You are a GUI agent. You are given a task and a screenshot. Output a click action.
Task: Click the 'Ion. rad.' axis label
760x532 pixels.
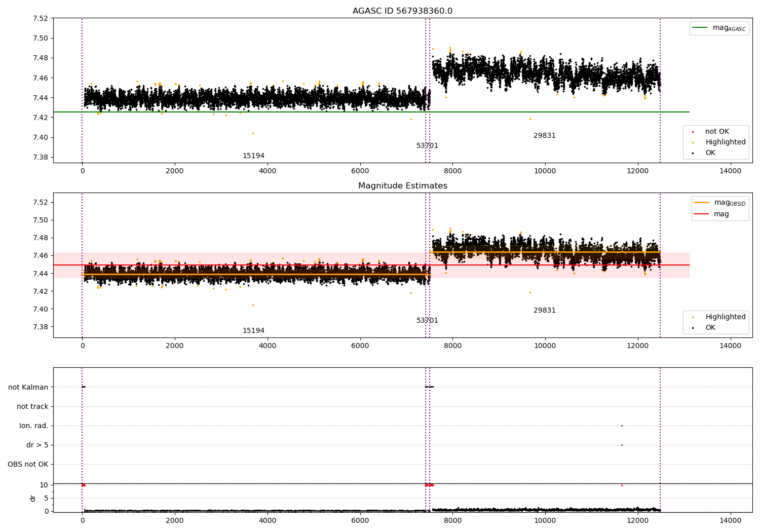[34, 426]
